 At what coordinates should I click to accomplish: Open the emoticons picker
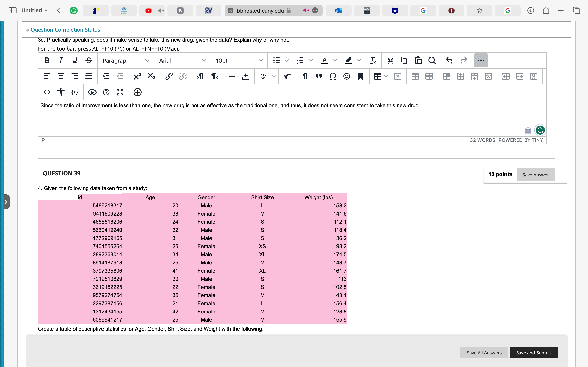pos(346,76)
